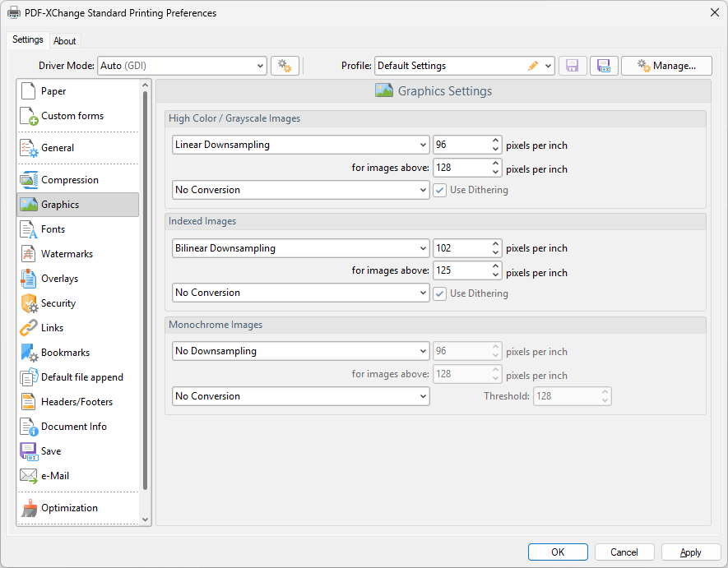The image size is (728, 568).
Task: Open the Profile Default Settings dropdown
Action: tap(464, 66)
